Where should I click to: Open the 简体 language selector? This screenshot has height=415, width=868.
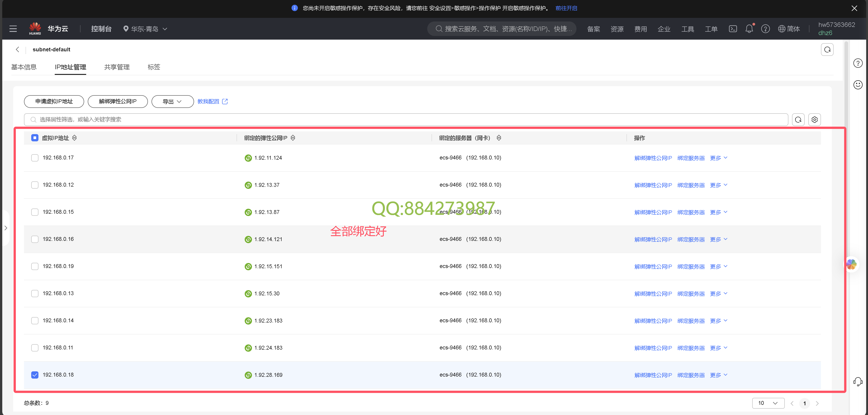(789, 29)
